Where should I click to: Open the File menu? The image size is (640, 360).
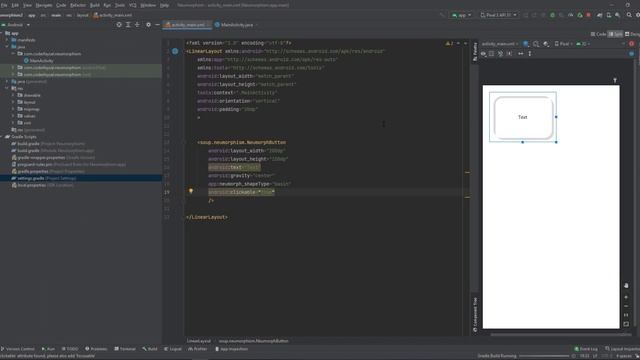[x=4, y=5]
